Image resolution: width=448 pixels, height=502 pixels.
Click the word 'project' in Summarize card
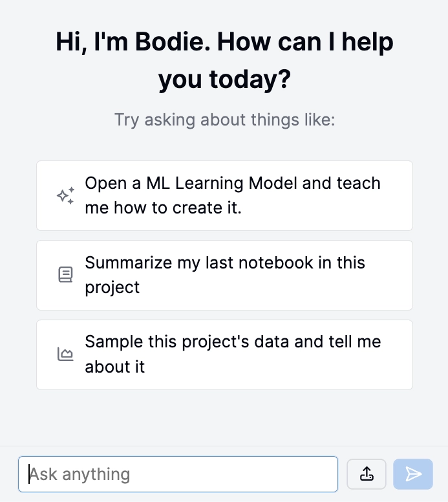112,288
